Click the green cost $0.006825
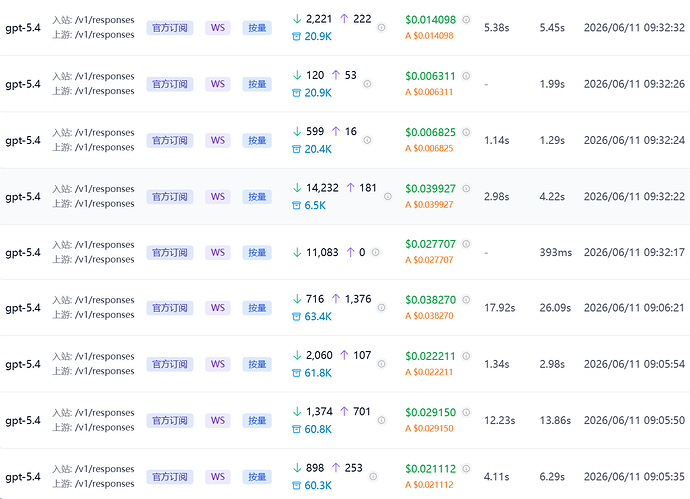The width and height of the screenshot is (690, 499). (430, 132)
